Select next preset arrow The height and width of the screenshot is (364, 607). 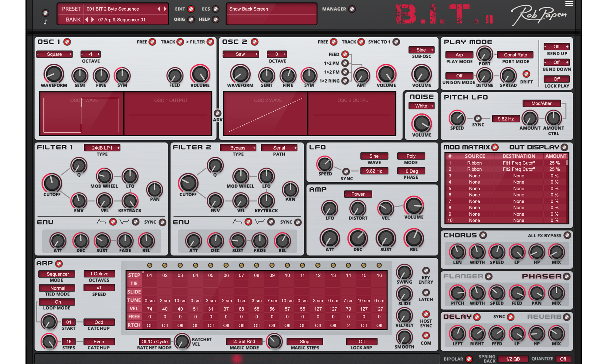tap(165, 9)
